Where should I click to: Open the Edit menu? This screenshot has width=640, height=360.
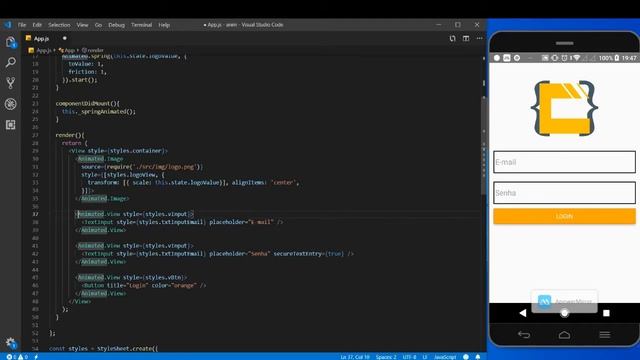click(37, 25)
